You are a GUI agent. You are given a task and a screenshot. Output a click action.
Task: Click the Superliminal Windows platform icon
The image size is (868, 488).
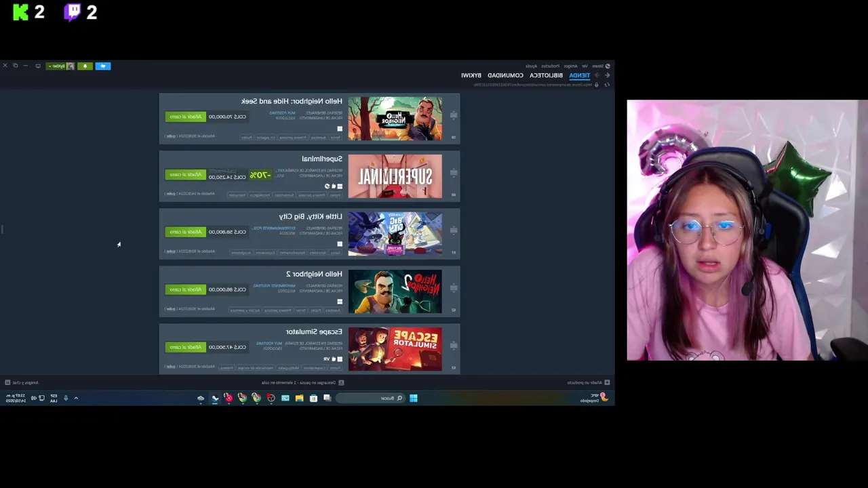[340, 186]
